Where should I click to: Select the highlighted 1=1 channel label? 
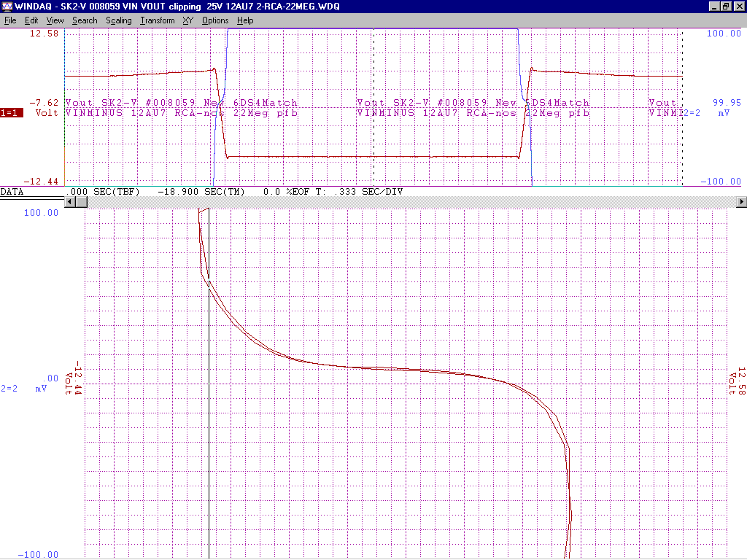click(x=12, y=113)
